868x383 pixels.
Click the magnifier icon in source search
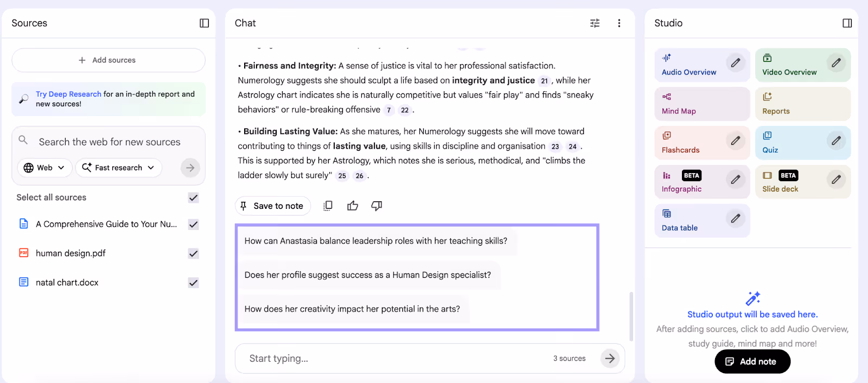click(x=23, y=140)
